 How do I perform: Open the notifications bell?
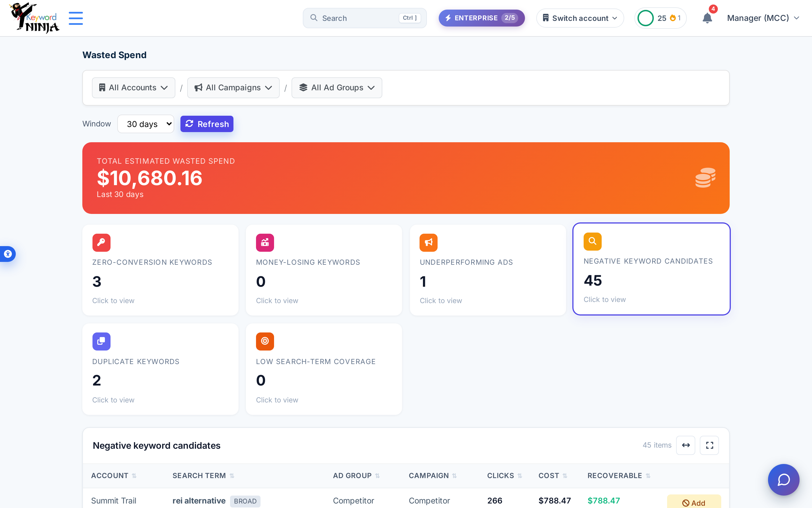tap(707, 18)
